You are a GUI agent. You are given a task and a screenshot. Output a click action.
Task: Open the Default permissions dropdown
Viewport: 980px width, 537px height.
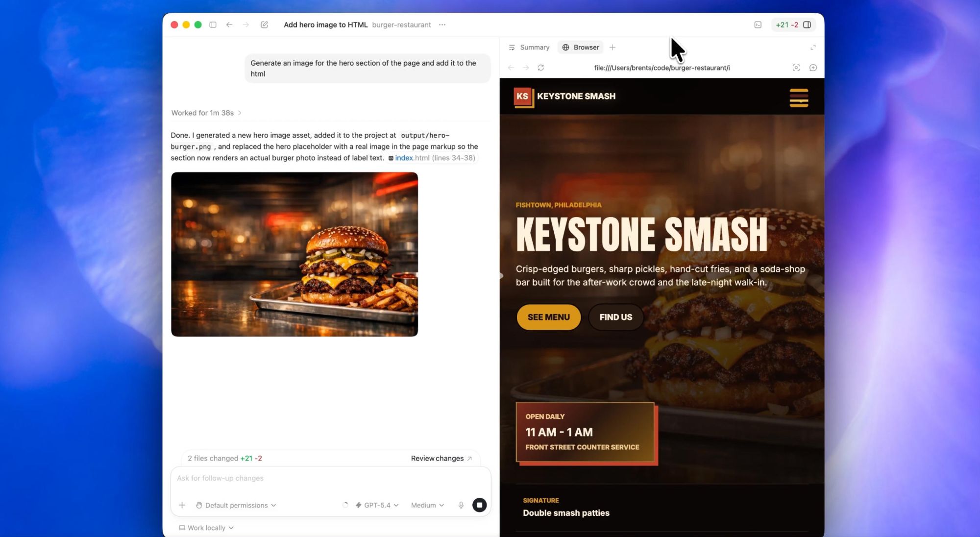pyautogui.click(x=236, y=505)
